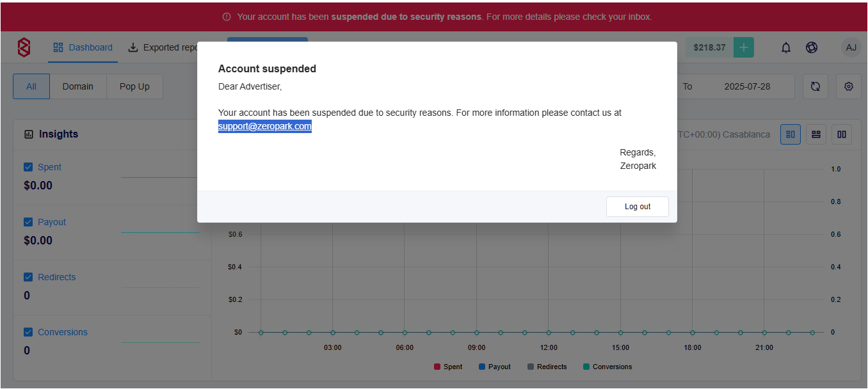The image size is (868, 389).
Task: Open the Dashboard tab
Action: click(83, 47)
